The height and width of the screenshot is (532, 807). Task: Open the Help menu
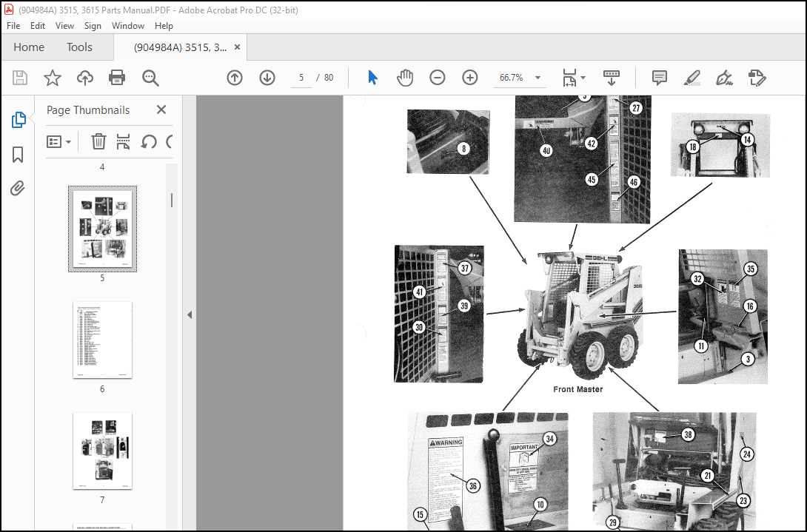[x=164, y=26]
